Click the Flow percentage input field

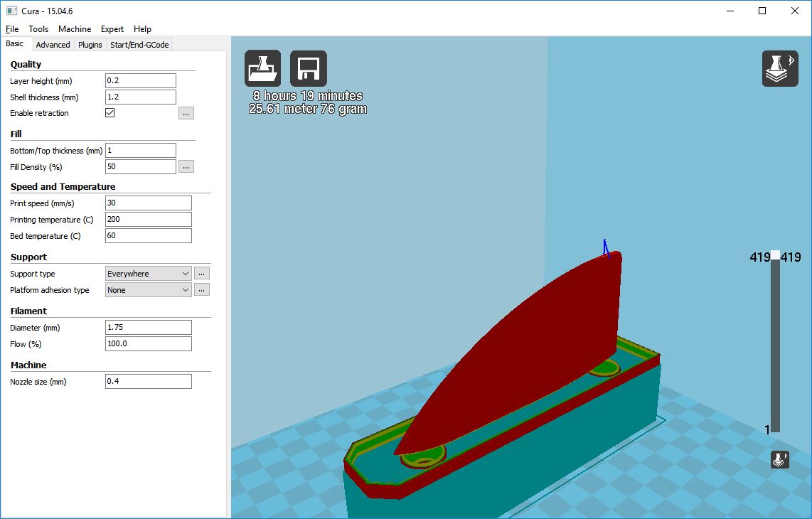[148, 343]
